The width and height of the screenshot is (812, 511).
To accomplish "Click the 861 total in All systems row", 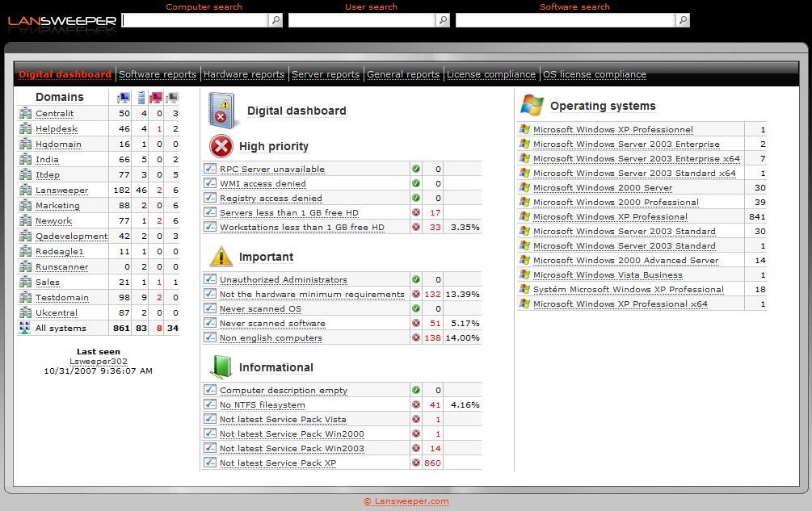I will click(x=121, y=328).
